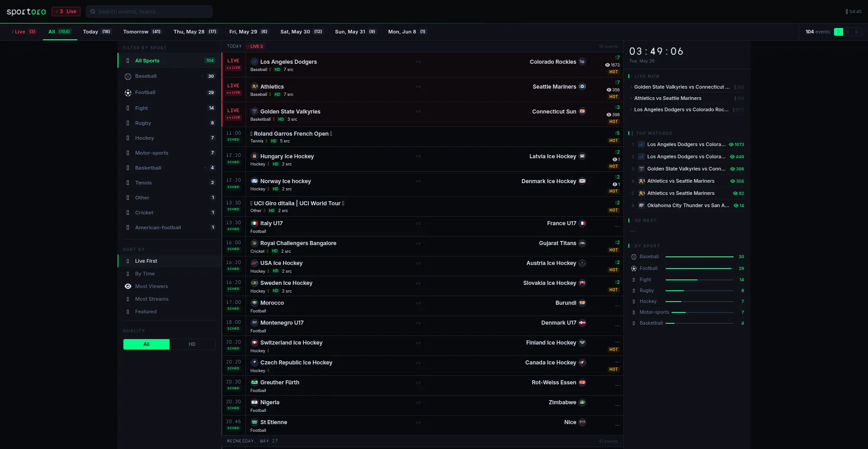The width and height of the screenshot is (868, 449).
Task: Click the USA Ice Hockey logo
Action: pyautogui.click(x=255, y=263)
